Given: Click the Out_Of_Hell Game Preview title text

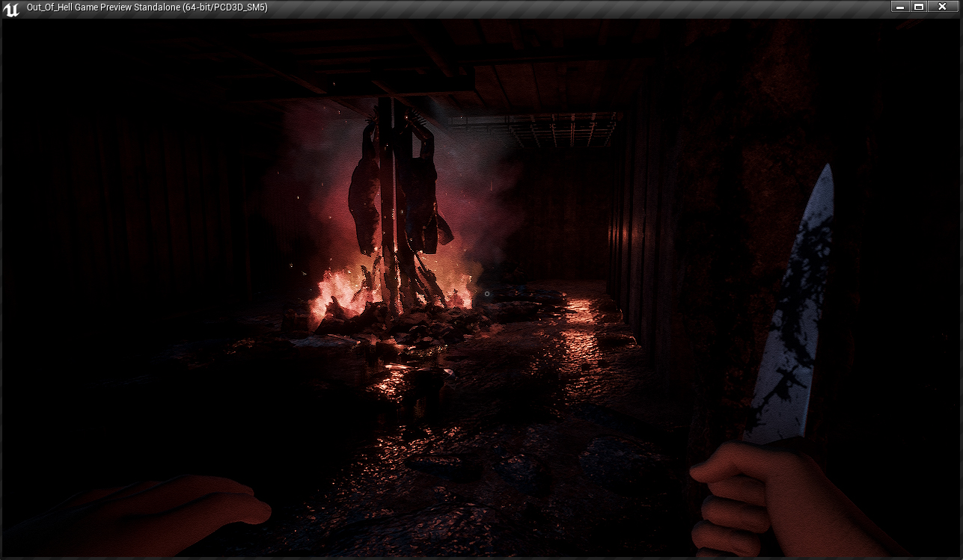Looking at the screenshot, I should pyautogui.click(x=147, y=7).
